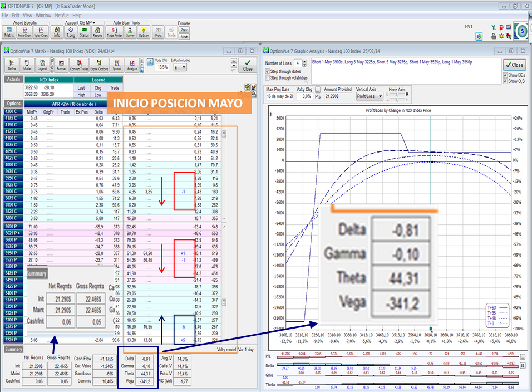This screenshot has height=392, width=532.
Task: Click the APR <25> expiration column header
Action: (x=73, y=104)
